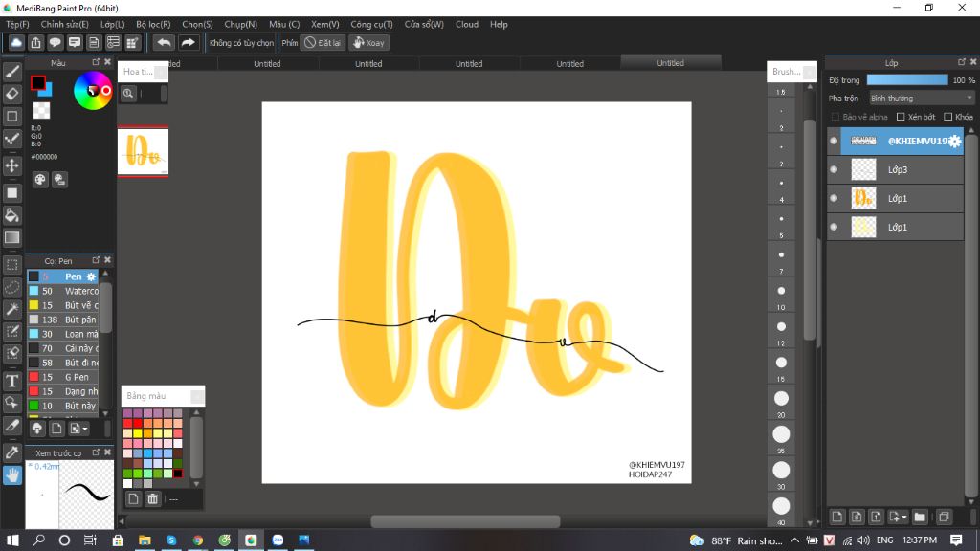Open settings gear of @KHIEMVU19 layer

[x=954, y=142]
